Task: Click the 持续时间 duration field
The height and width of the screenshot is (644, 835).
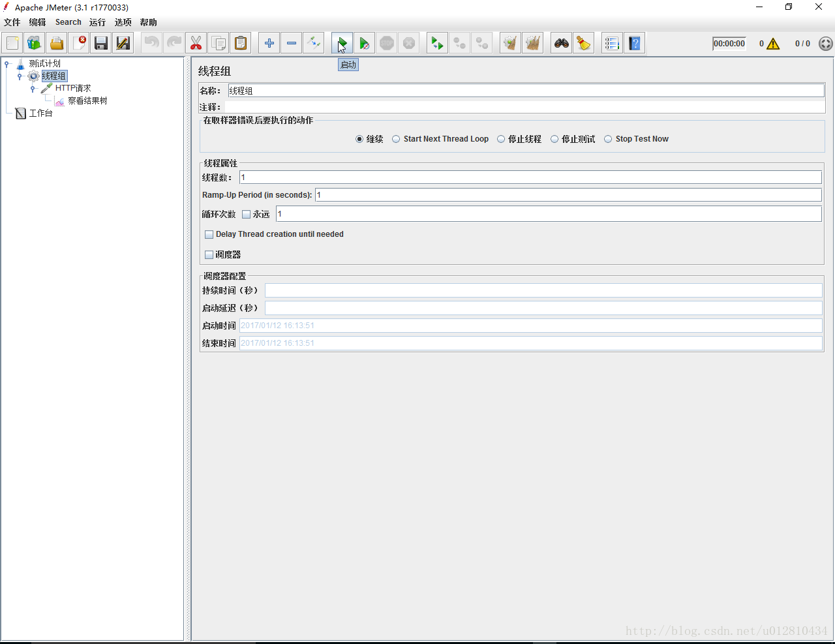Action: 543,290
